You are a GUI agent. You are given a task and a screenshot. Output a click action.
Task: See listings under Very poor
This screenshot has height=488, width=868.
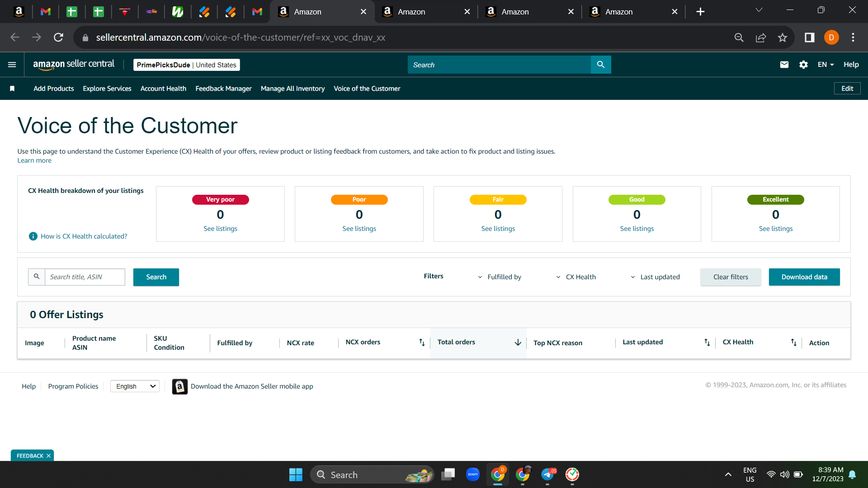tap(220, 229)
